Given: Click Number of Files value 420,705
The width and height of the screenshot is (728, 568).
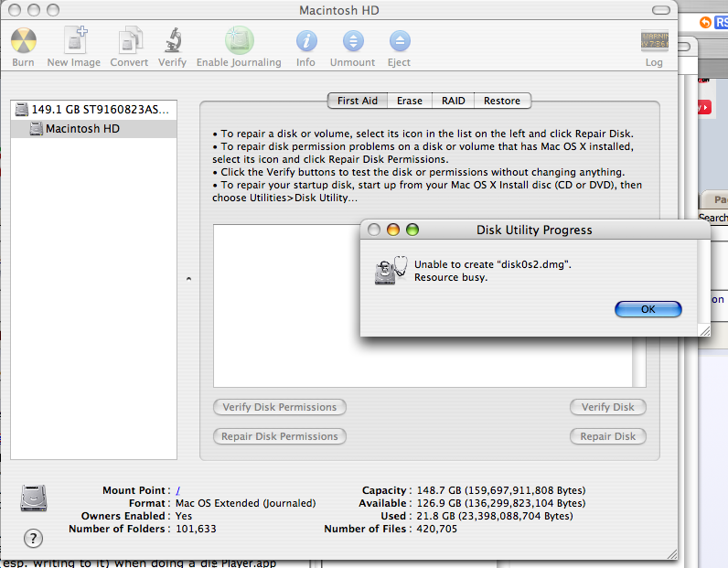Looking at the screenshot, I should pos(437,529).
